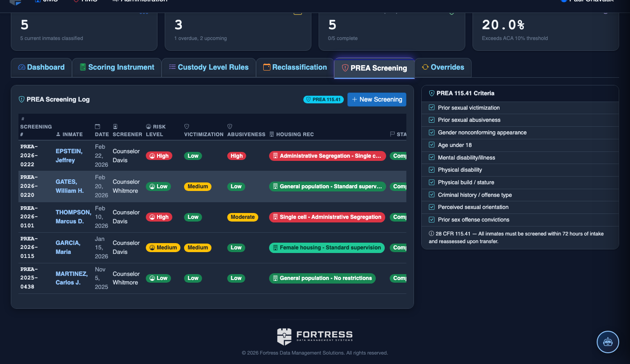Image resolution: width=630 pixels, height=364 pixels.
Task: Click the hash icon above SCREENING # header
Action: click(23, 119)
